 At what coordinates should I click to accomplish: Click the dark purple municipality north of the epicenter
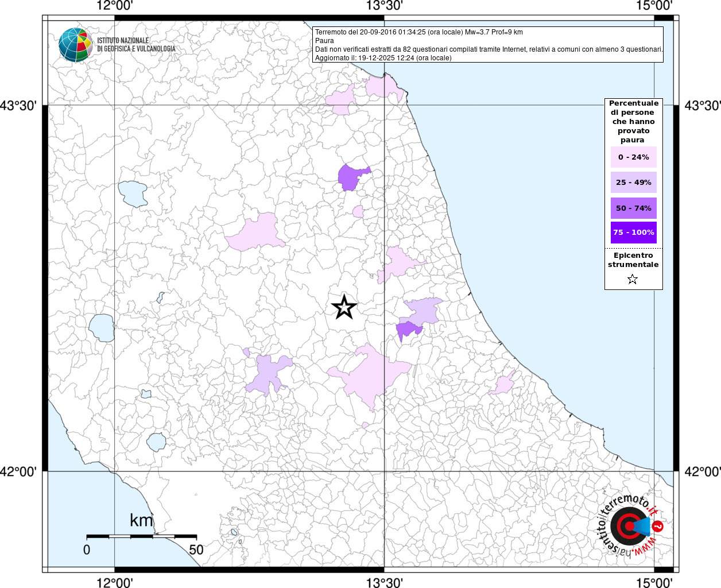(350, 177)
